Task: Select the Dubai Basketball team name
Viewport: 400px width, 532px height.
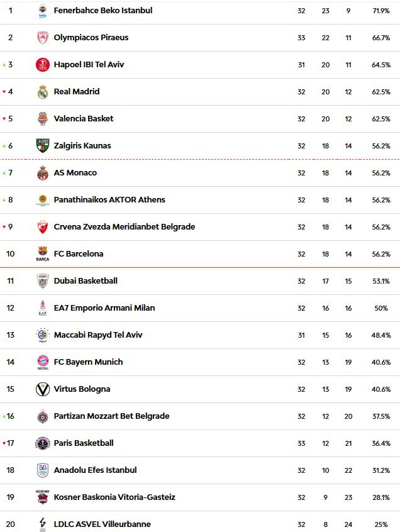Action: (86, 281)
